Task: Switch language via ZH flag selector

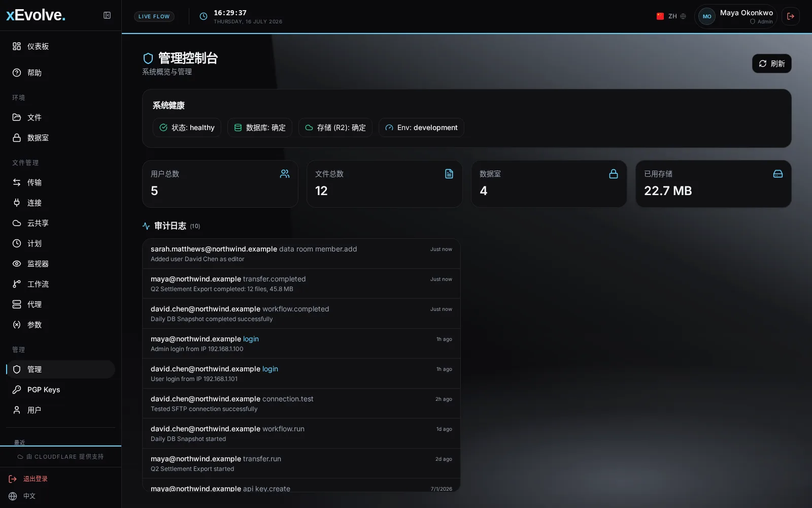Action: click(x=671, y=16)
